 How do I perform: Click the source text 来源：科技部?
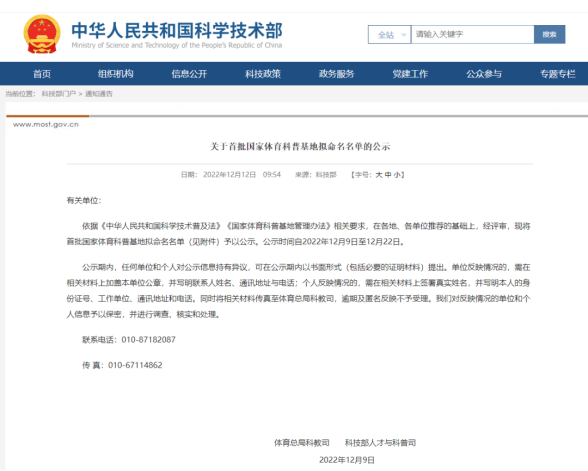point(316,175)
